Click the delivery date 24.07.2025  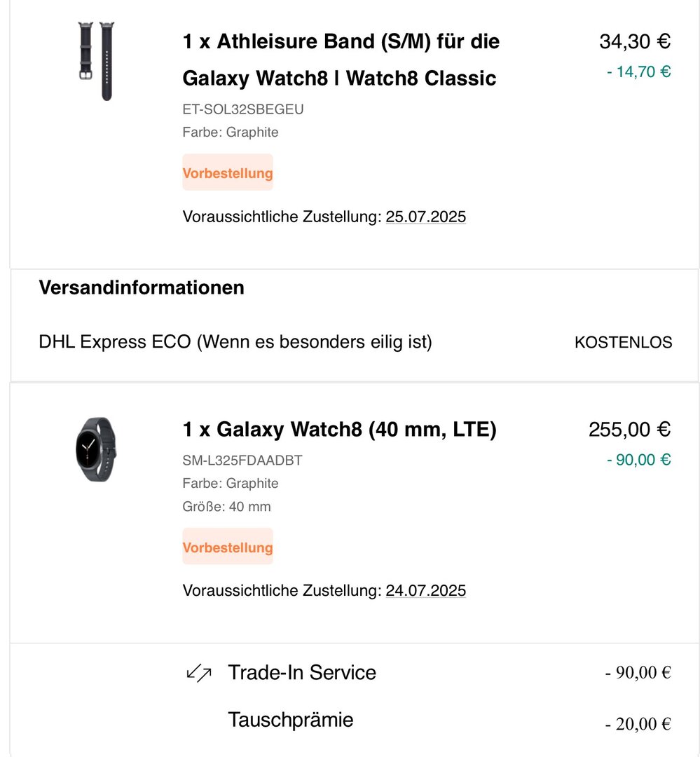[x=425, y=590]
